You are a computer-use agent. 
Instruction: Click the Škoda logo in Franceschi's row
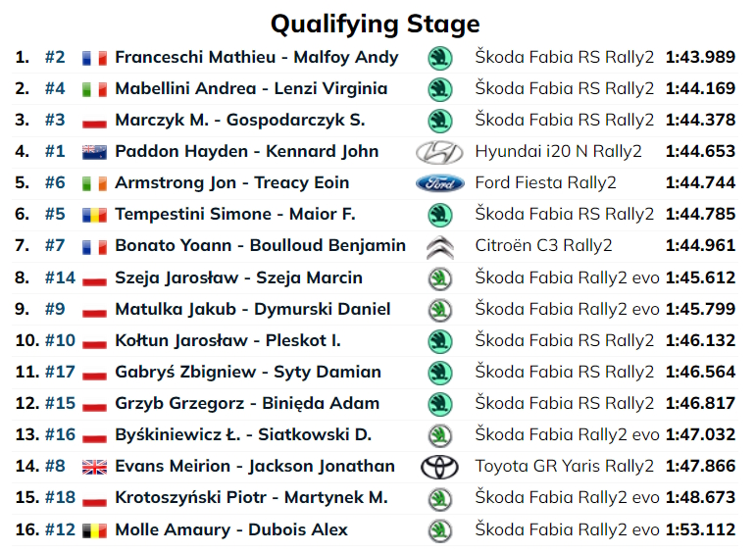tap(439, 57)
